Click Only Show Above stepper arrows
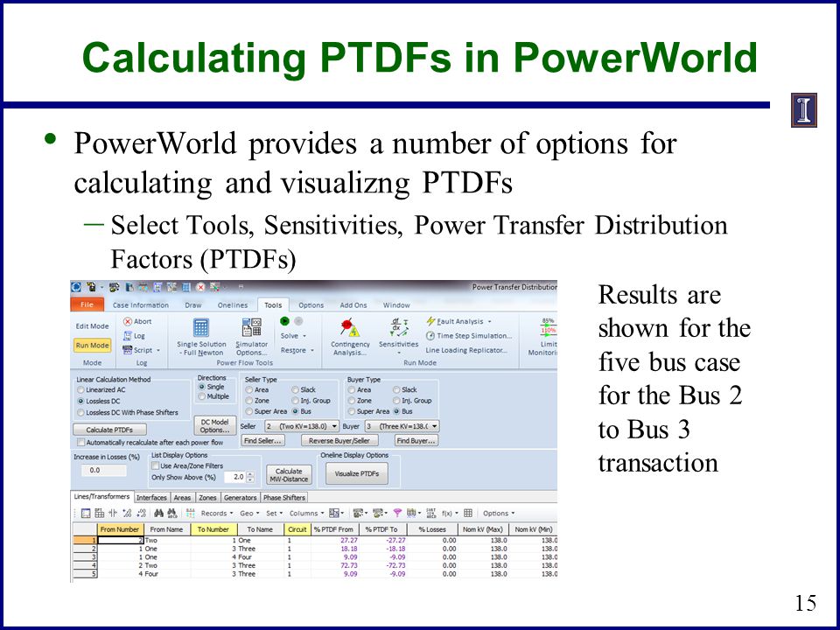Viewport: 840px width, 630px height. coord(250,477)
